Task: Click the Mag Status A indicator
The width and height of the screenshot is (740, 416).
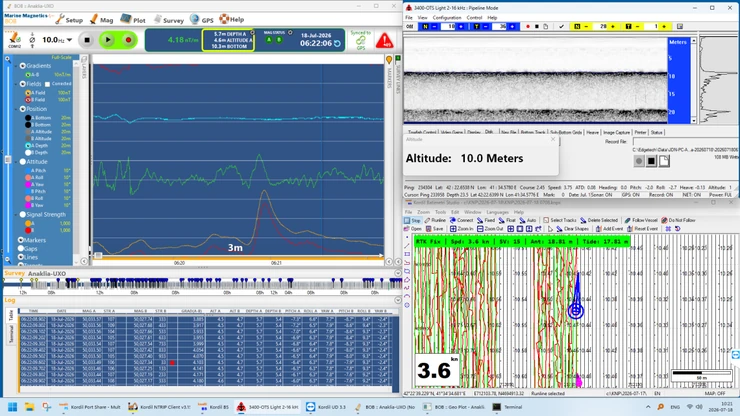Action: coord(269,40)
